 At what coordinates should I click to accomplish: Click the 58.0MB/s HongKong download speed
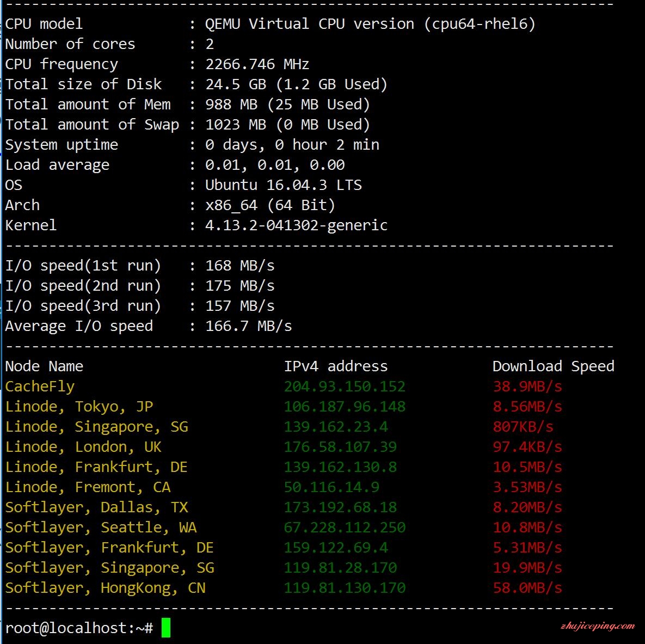click(x=527, y=587)
